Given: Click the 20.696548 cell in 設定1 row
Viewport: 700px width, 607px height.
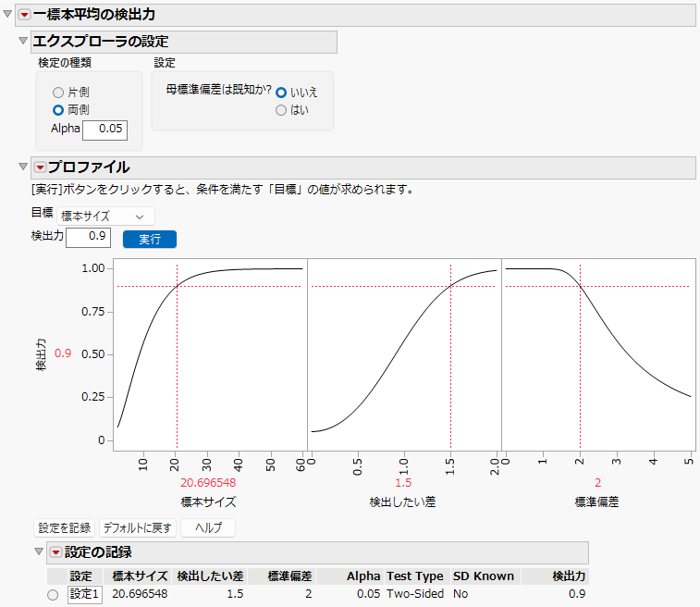Looking at the screenshot, I should tap(140, 594).
